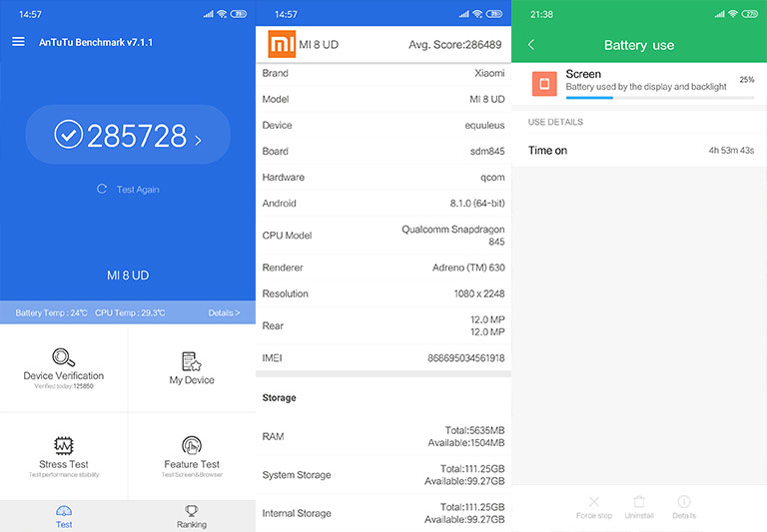Screen dimensions: 767x532
Task: Click the orange Screen battery icon
Action: pyautogui.click(x=544, y=83)
